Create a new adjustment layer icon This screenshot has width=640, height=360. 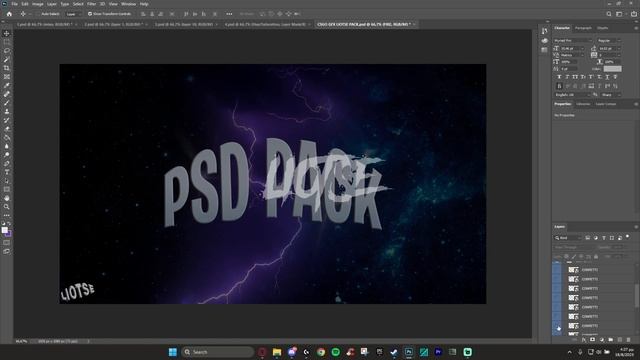(x=602, y=340)
